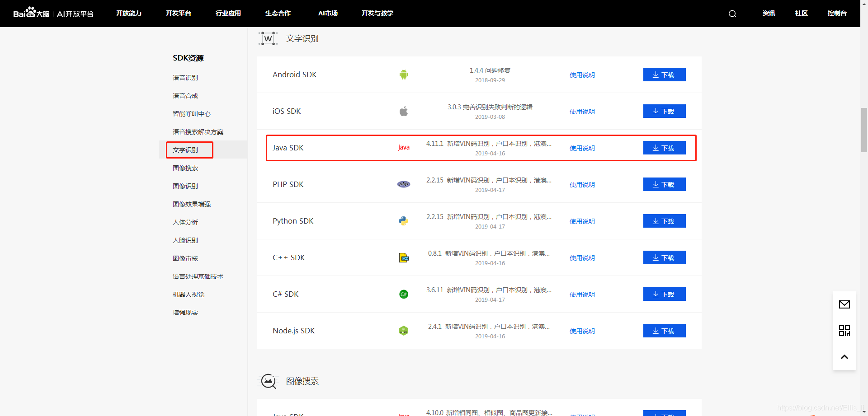This screenshot has height=416, width=868.
Task: Download the Python SDK
Action: [664, 221]
